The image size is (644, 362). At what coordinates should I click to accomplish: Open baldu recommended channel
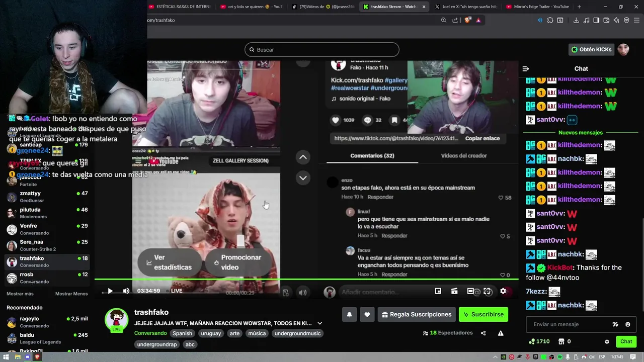tap(47, 338)
